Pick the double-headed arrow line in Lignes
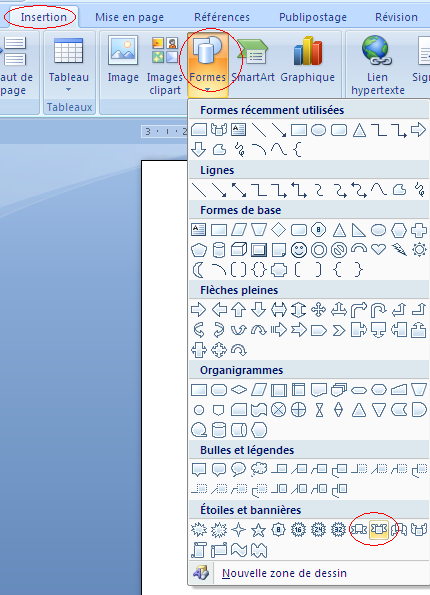The height and width of the screenshot is (595, 430). pyautogui.click(x=239, y=189)
